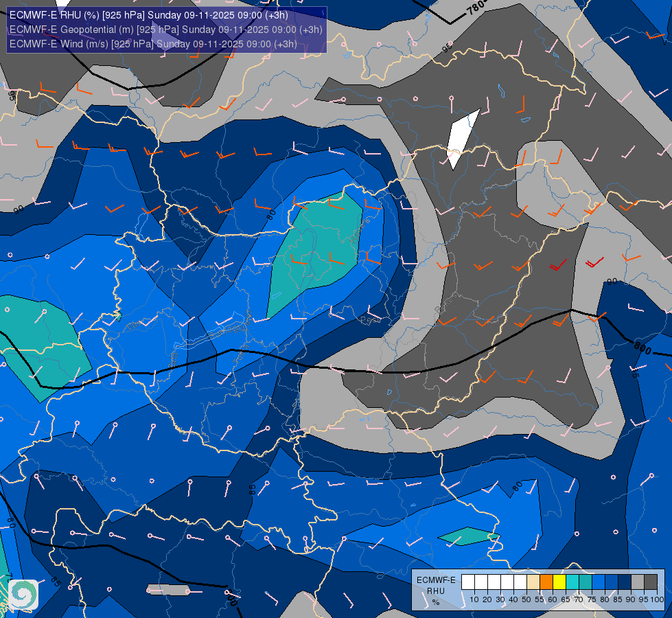Click the legend tick value '75'
Image resolution: width=672 pixels, height=618 pixels.
pos(592,599)
